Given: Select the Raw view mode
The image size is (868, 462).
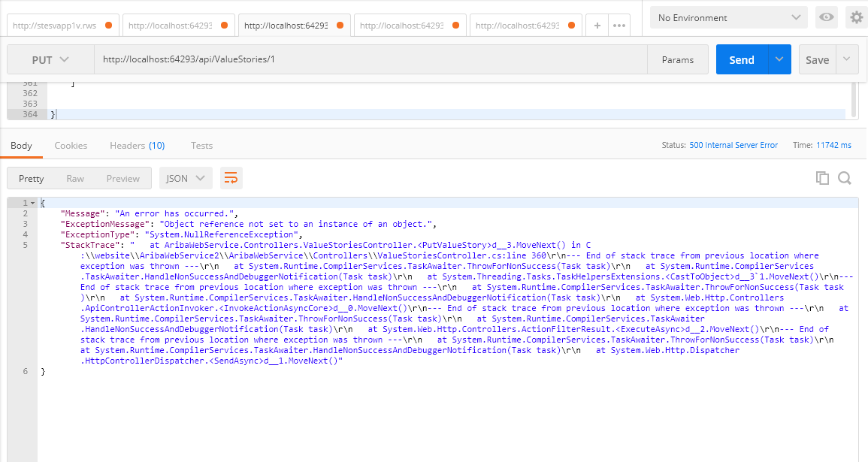Looking at the screenshot, I should 75,178.
